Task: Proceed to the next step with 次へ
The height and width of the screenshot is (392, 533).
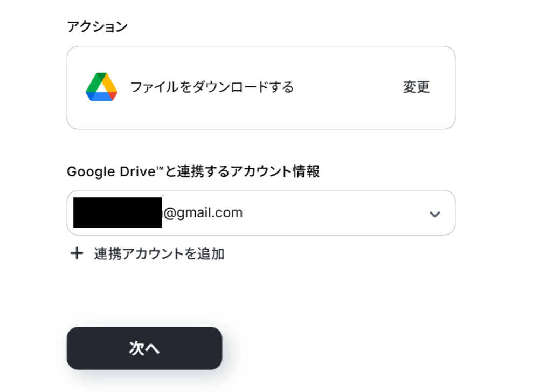Action: click(x=144, y=348)
